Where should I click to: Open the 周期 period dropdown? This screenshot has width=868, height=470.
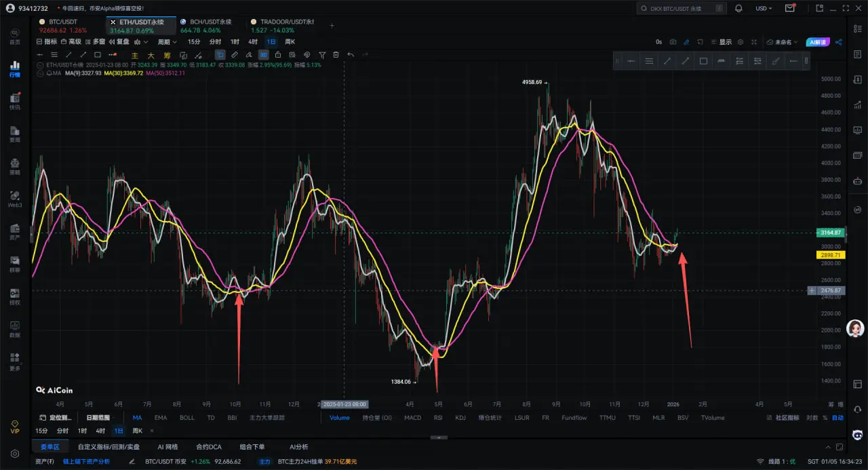coord(167,42)
